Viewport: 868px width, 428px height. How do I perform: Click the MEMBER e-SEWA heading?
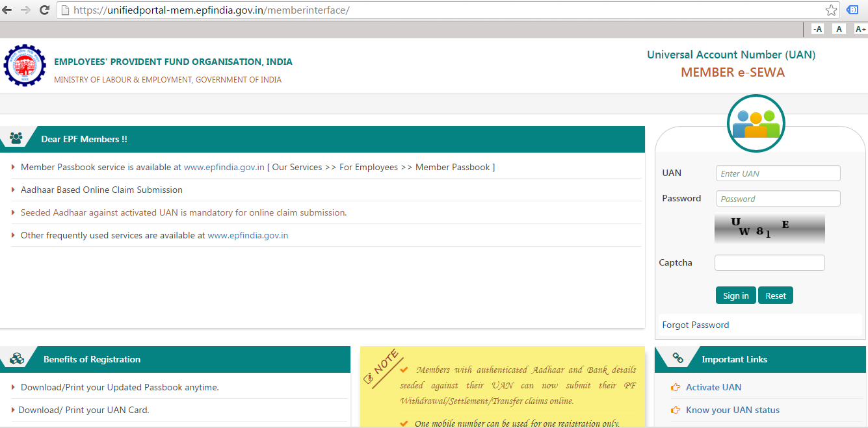tap(733, 72)
